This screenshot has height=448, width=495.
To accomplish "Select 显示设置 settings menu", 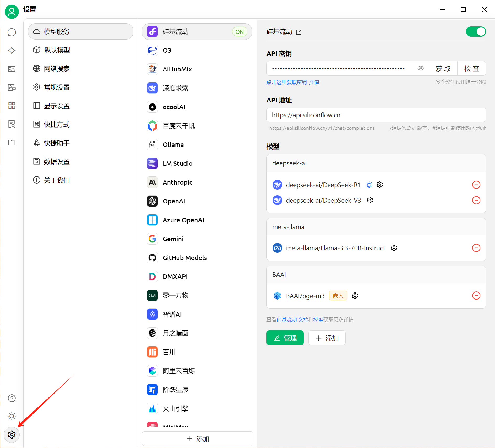I will [x=81, y=106].
